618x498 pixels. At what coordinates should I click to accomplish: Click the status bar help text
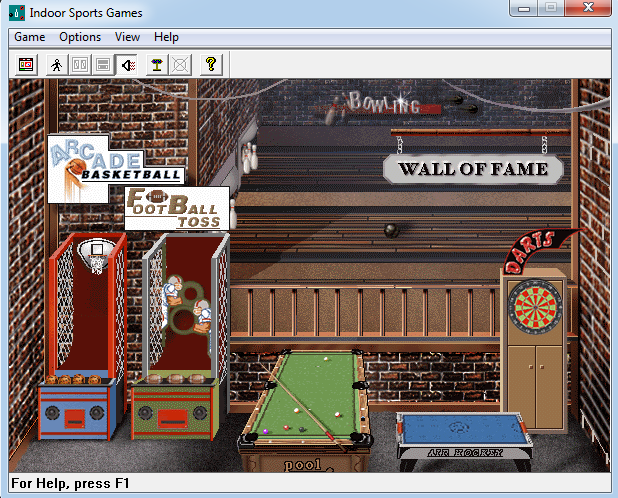pyautogui.click(x=70, y=483)
